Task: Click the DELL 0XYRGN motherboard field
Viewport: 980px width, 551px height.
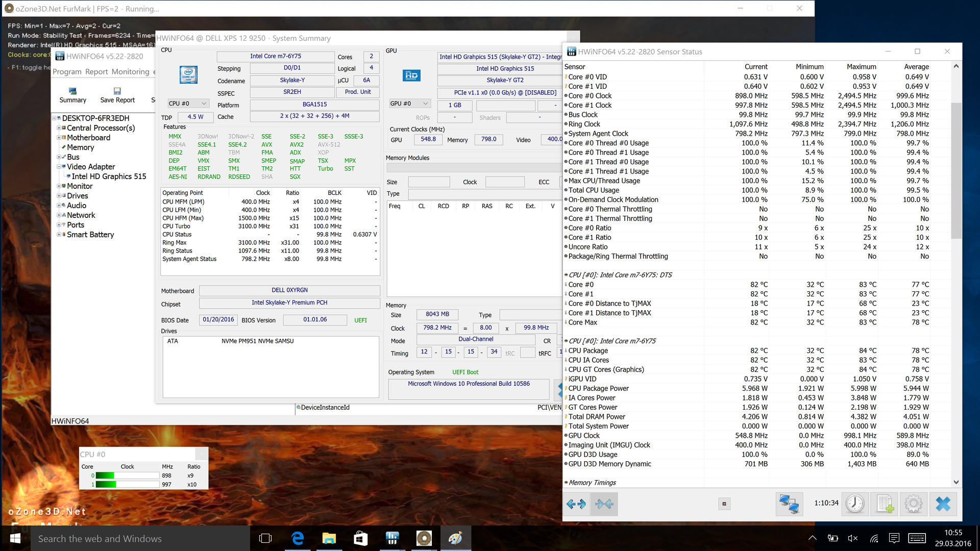Action: 289,290
